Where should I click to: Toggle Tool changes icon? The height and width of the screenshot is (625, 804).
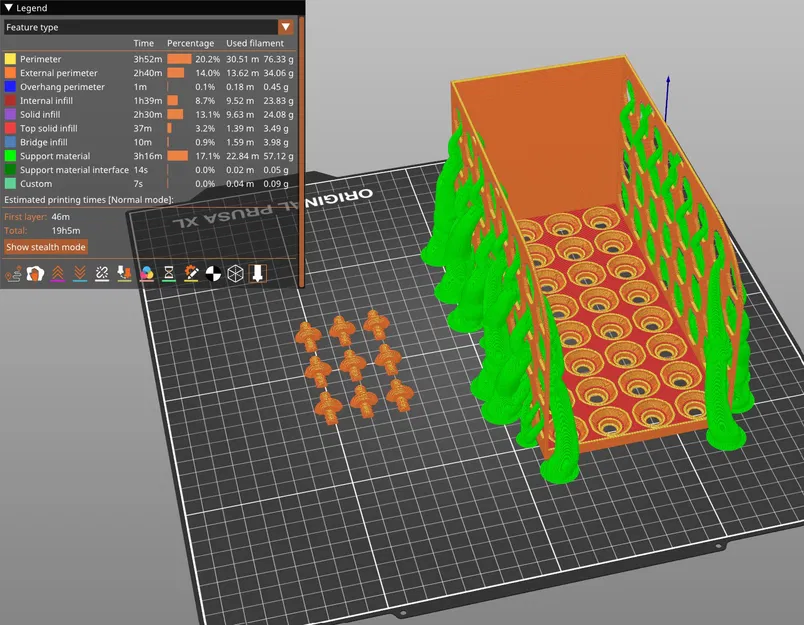pos(124,274)
